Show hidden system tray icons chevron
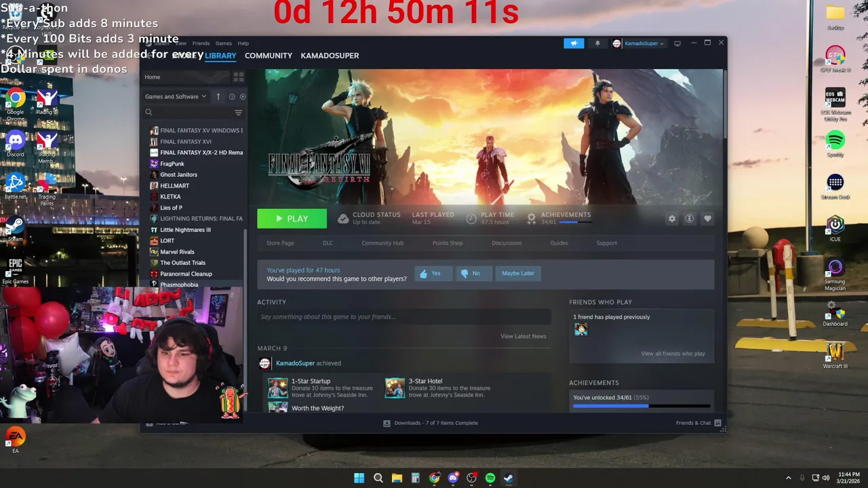 coord(788,478)
